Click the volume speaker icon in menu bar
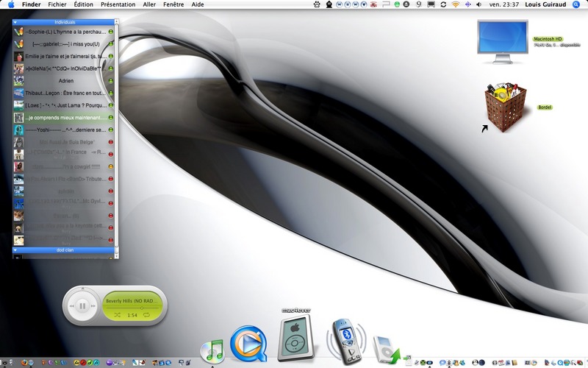This screenshot has height=368, width=588. tap(478, 4)
